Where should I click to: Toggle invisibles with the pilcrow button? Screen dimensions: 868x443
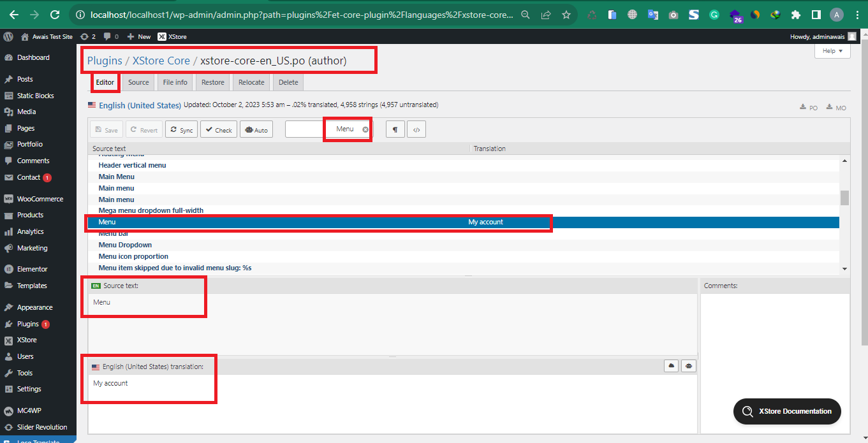[x=395, y=129]
